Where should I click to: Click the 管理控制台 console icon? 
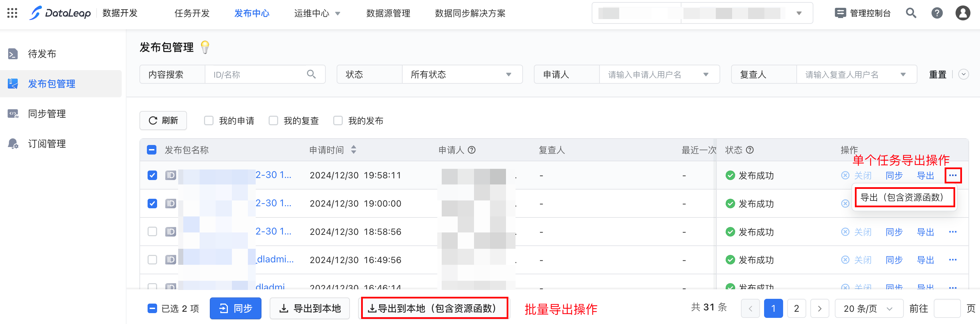[x=840, y=13]
